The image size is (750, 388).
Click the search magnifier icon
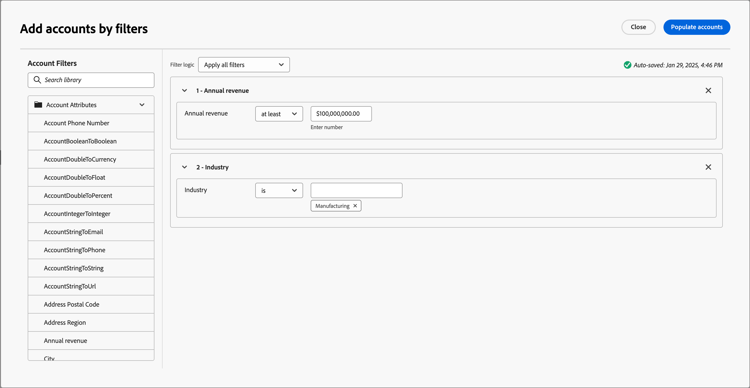click(37, 80)
